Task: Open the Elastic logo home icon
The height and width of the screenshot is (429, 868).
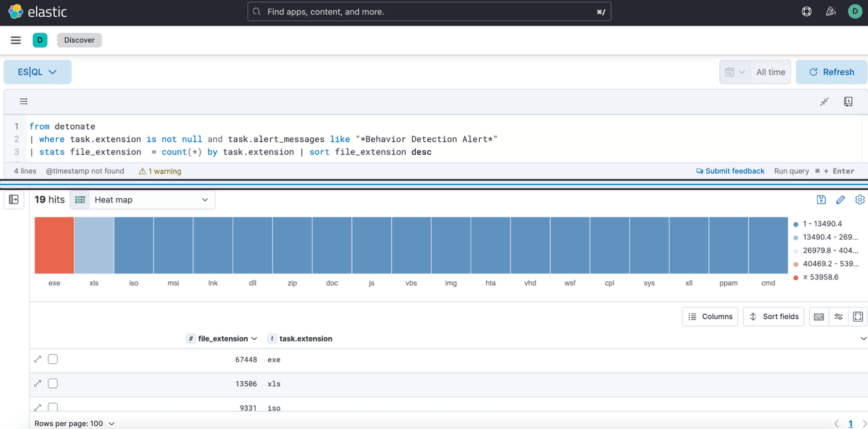Action: coord(16,11)
